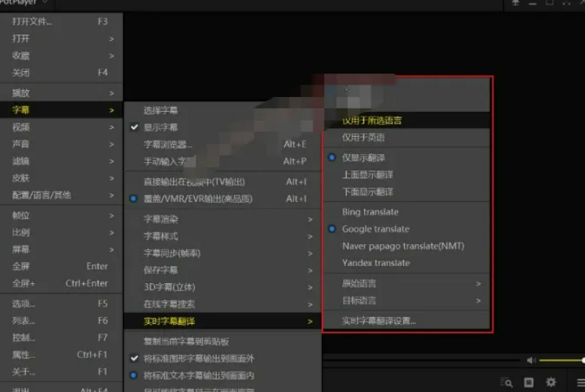Expand the 收藏 submenu
The width and height of the screenshot is (585, 392).
(x=61, y=56)
